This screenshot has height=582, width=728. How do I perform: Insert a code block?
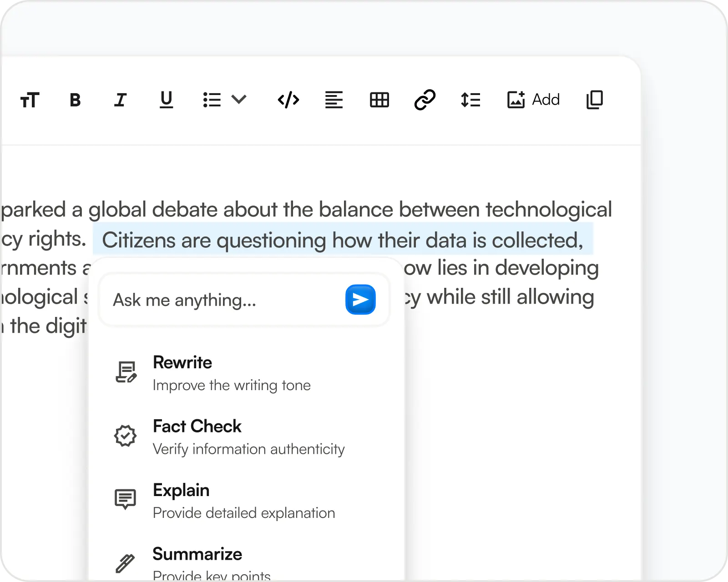click(288, 100)
